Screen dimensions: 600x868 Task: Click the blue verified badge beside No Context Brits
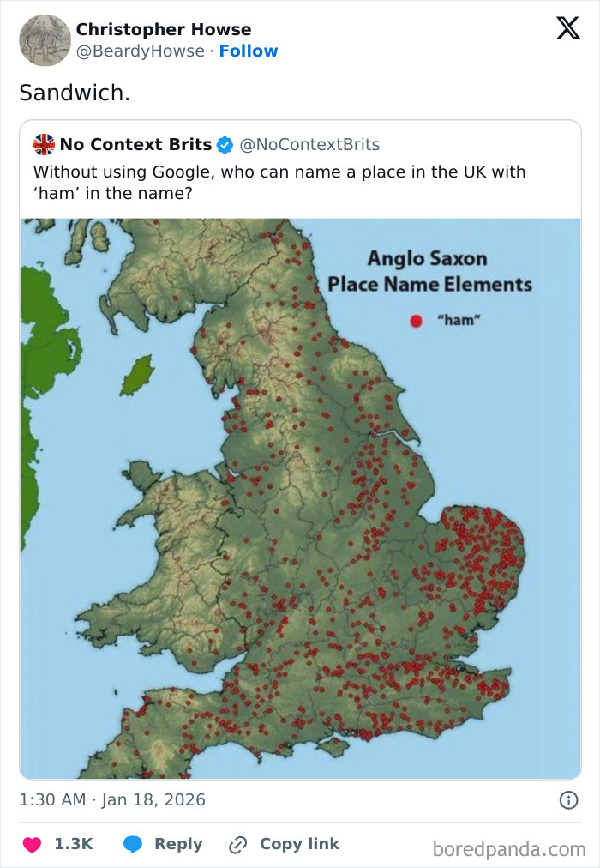point(225,145)
